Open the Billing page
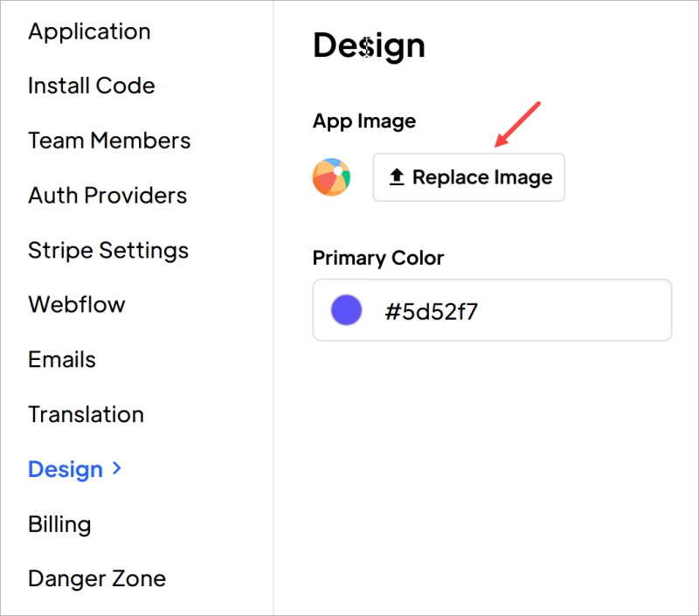This screenshot has width=699, height=616. point(59,524)
